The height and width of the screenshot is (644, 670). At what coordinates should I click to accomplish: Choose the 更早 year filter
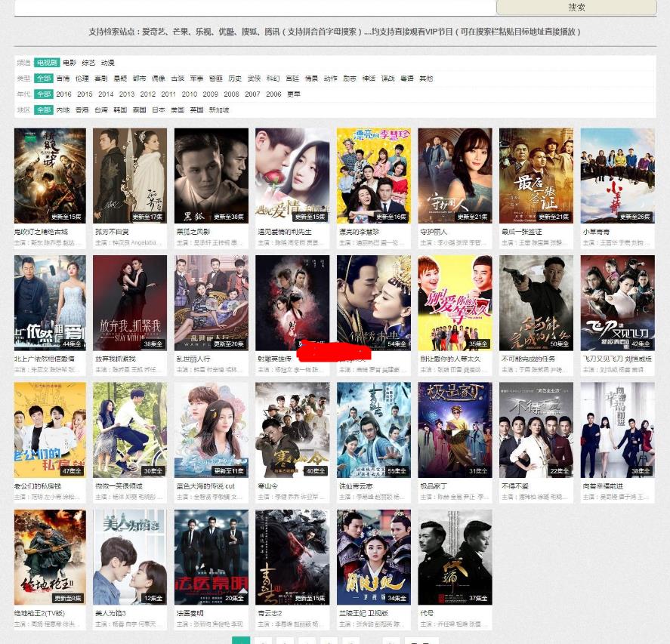point(294,94)
